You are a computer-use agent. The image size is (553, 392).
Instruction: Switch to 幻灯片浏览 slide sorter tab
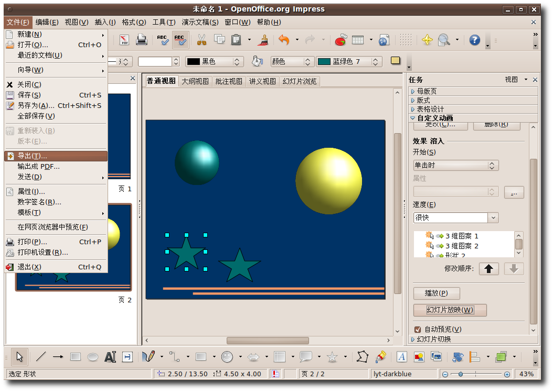300,81
